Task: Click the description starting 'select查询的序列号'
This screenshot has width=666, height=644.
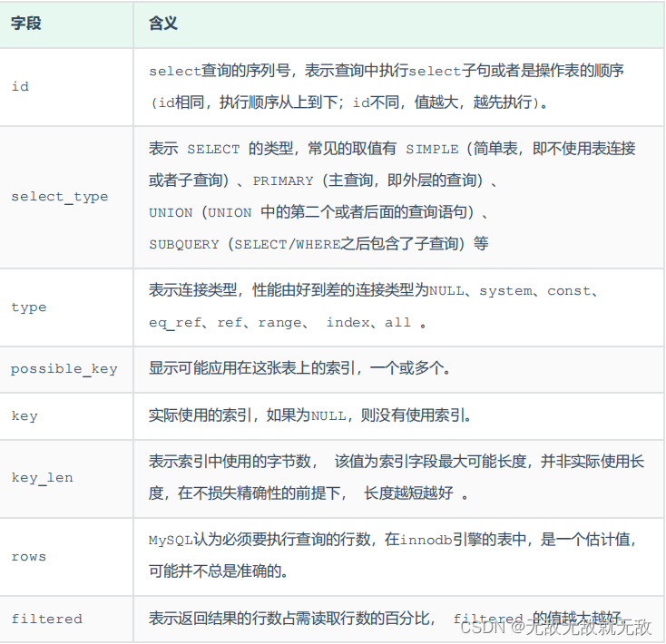Action: point(387,71)
